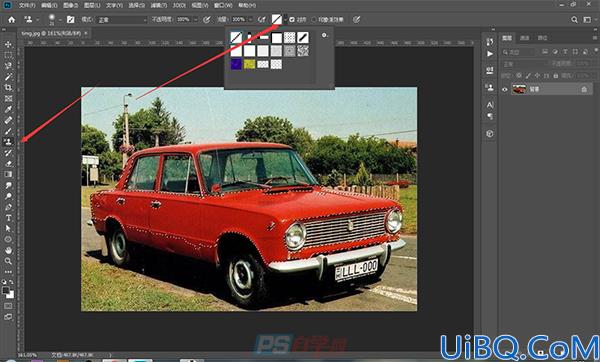Click the 背景 layer thumbnail
Viewport: 600px width, 362px height.
tap(519, 89)
